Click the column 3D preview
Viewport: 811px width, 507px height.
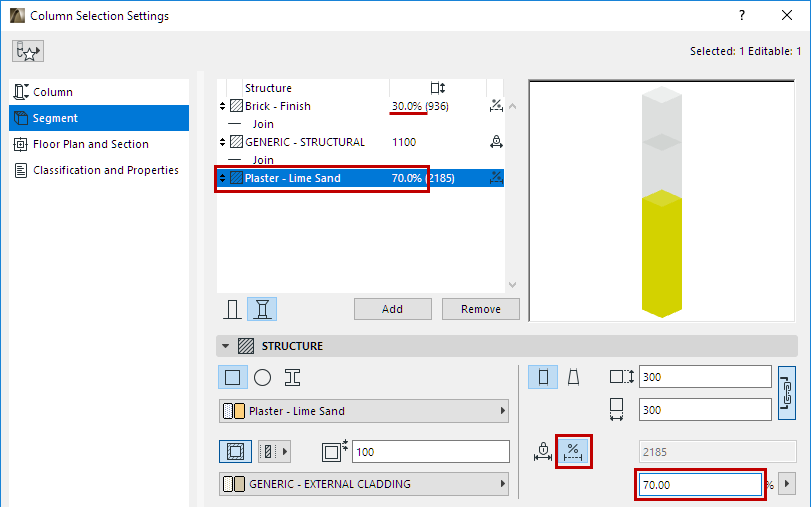pos(662,201)
